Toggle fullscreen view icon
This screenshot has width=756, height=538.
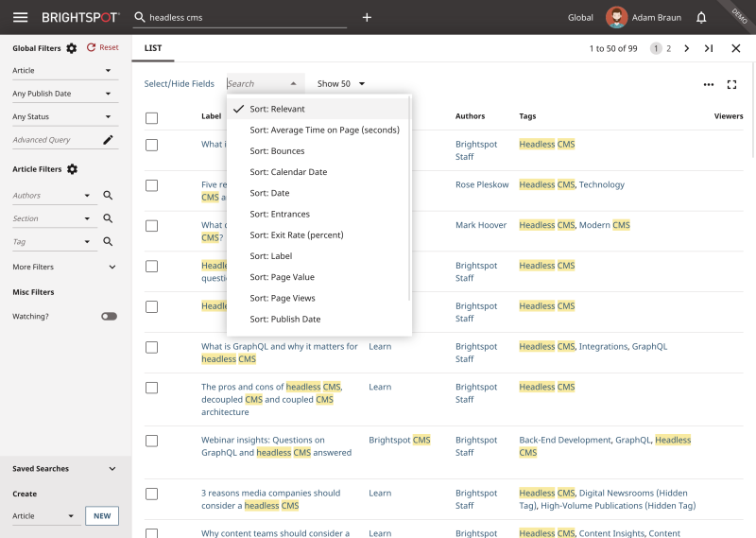click(x=731, y=84)
